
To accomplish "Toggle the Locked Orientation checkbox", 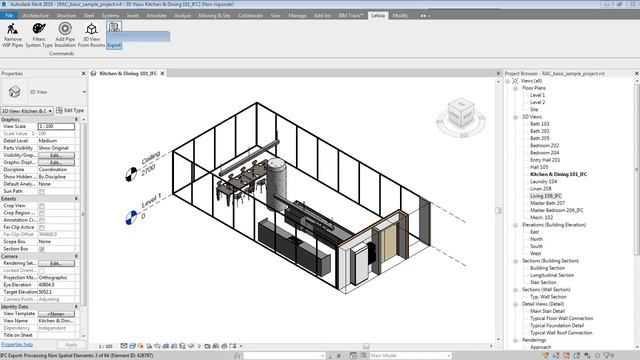I will 42,271.
